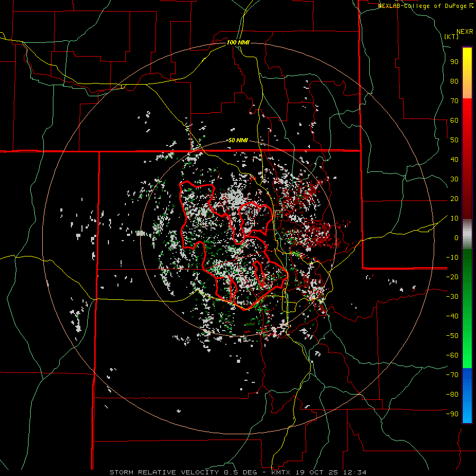Viewport: 476px width, 476px height.
Task: Click the 30 value on the scale
Action: point(454,179)
